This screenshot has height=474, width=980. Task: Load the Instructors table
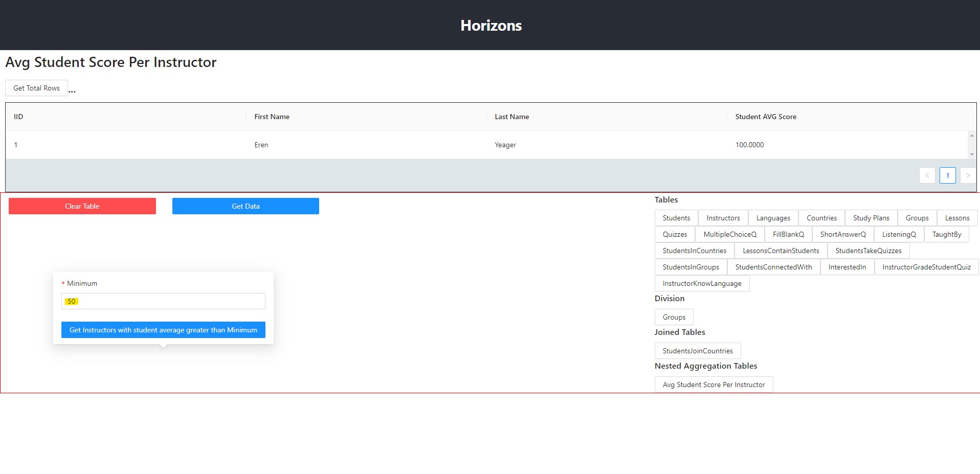pyautogui.click(x=723, y=218)
